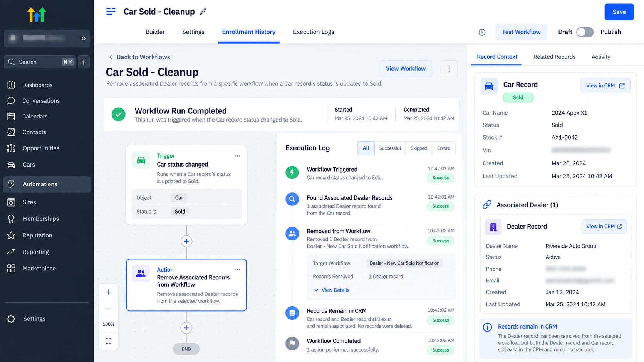This screenshot has width=644, height=362.
Task: Click the pencil icon to rename workflow
Action: coord(203,12)
